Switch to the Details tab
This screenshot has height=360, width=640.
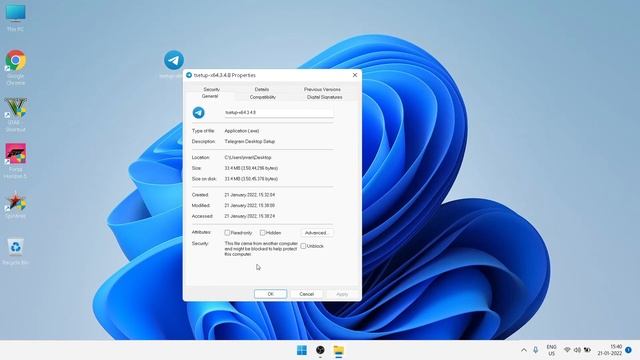(262, 89)
